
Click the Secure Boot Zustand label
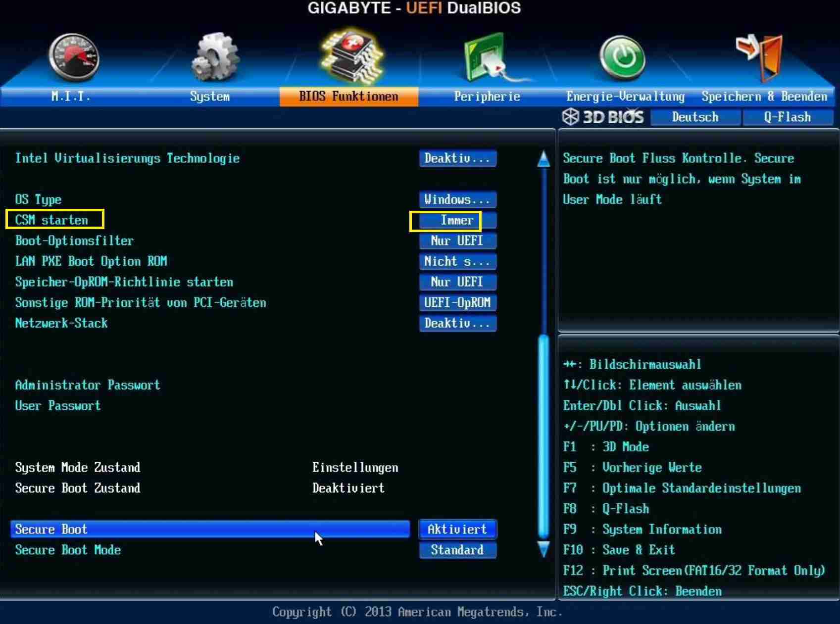point(78,488)
